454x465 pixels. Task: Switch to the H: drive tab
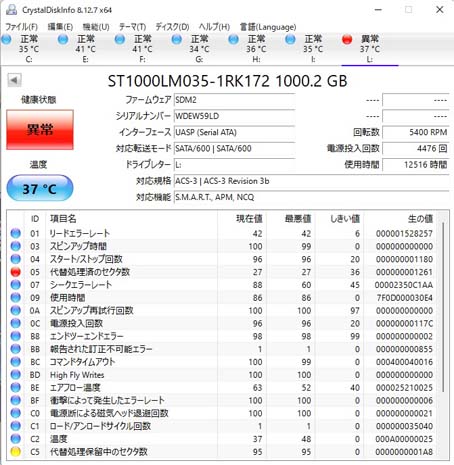256,49
